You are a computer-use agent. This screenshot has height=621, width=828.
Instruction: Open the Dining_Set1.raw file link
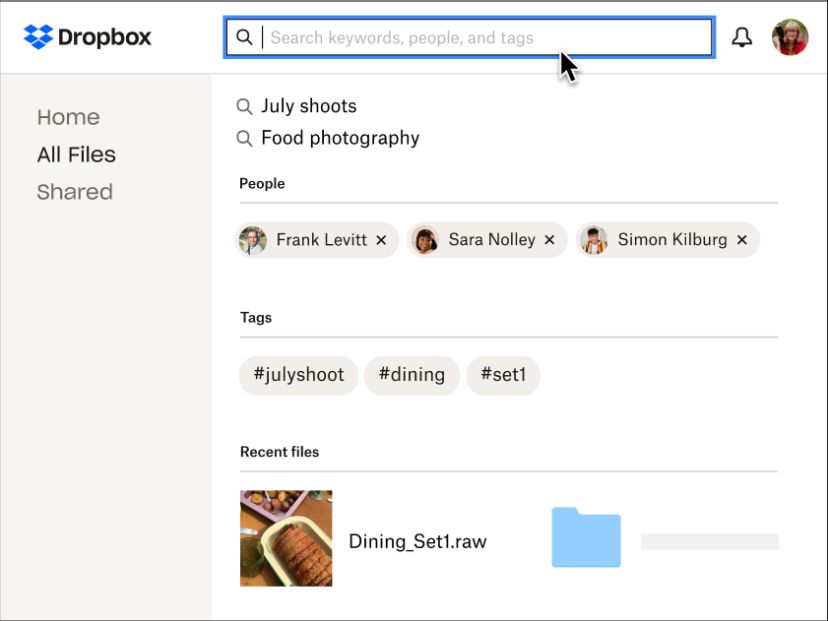pyautogui.click(x=416, y=540)
